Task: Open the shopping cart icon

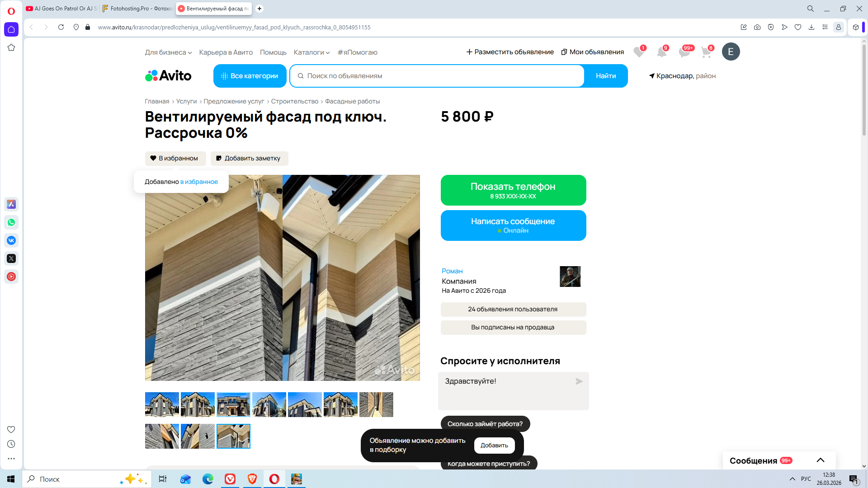Action: (x=706, y=52)
